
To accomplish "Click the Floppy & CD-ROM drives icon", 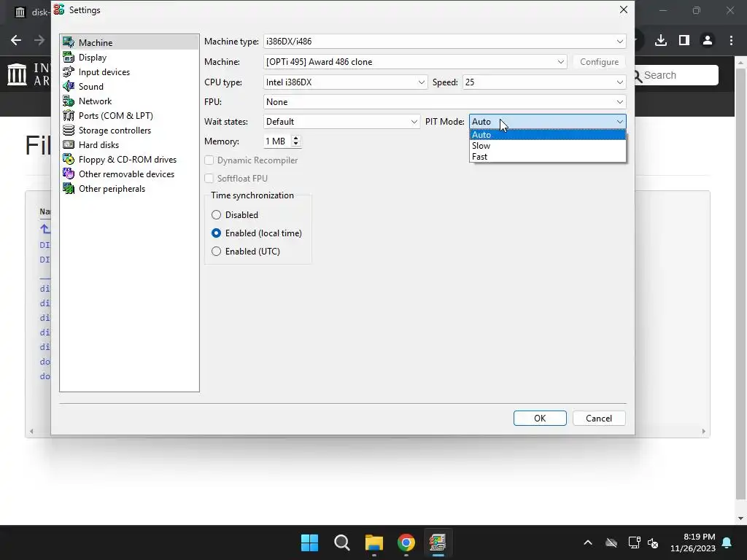I will point(69,160).
